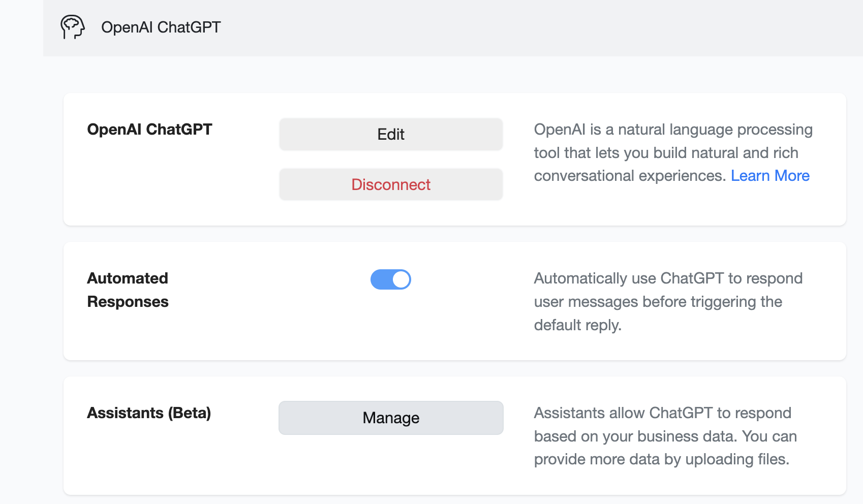Click the header title "OpenAI ChatGPT"
The image size is (863, 504).
161,27
